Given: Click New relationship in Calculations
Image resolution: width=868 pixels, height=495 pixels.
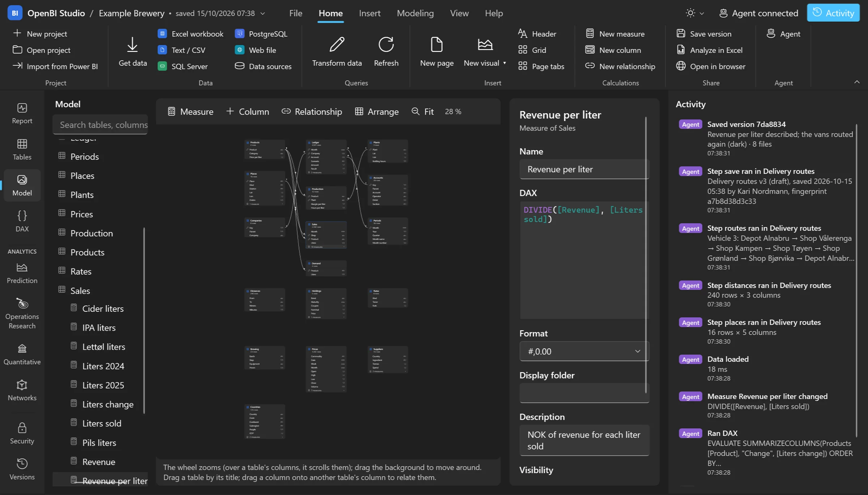Looking at the screenshot, I should coord(620,66).
